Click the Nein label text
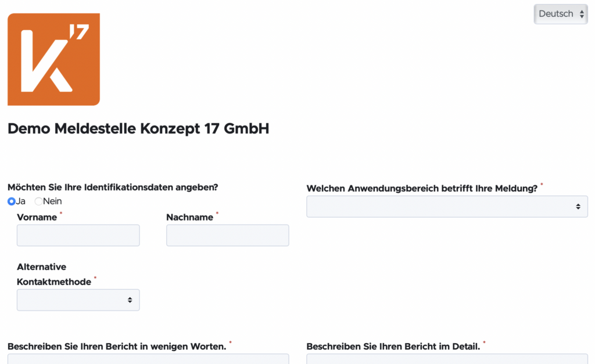595x364 pixels. [52, 201]
